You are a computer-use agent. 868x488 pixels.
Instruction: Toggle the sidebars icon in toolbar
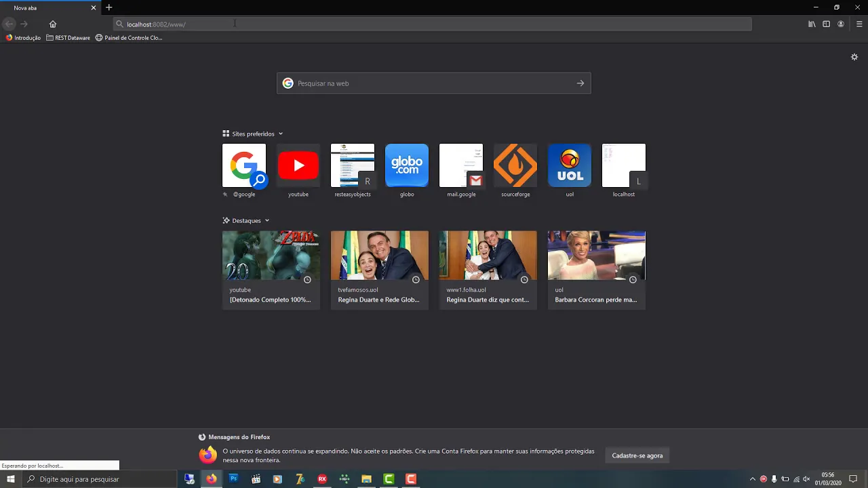(x=826, y=24)
